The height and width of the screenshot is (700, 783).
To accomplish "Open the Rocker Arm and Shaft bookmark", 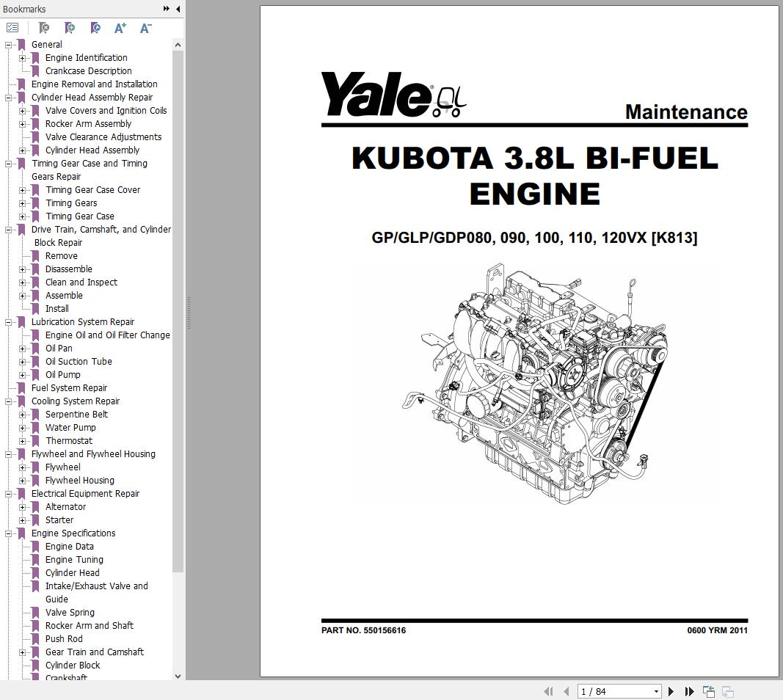I will 90,626.
